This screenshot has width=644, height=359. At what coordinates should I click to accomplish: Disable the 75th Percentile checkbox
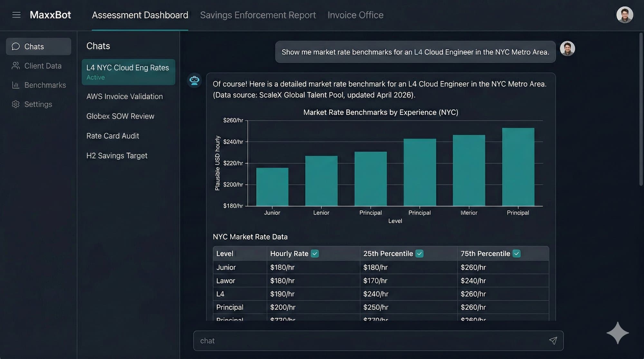517,253
